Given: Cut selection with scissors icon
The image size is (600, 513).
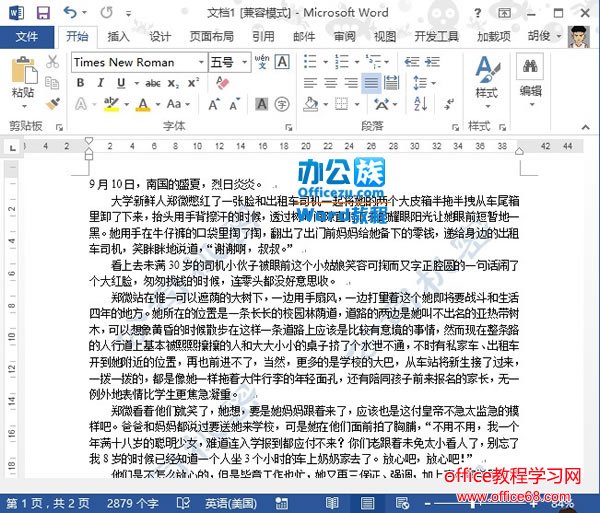Looking at the screenshot, I should (x=52, y=62).
